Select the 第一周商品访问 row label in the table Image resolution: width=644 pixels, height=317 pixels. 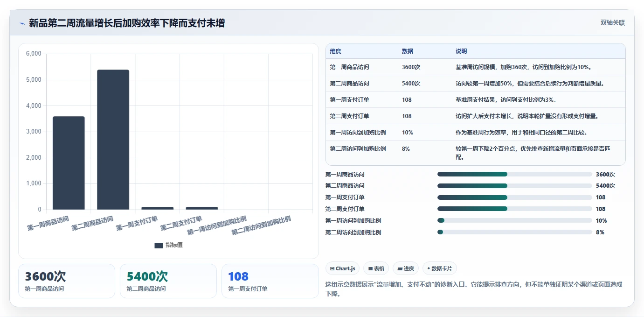(349, 67)
